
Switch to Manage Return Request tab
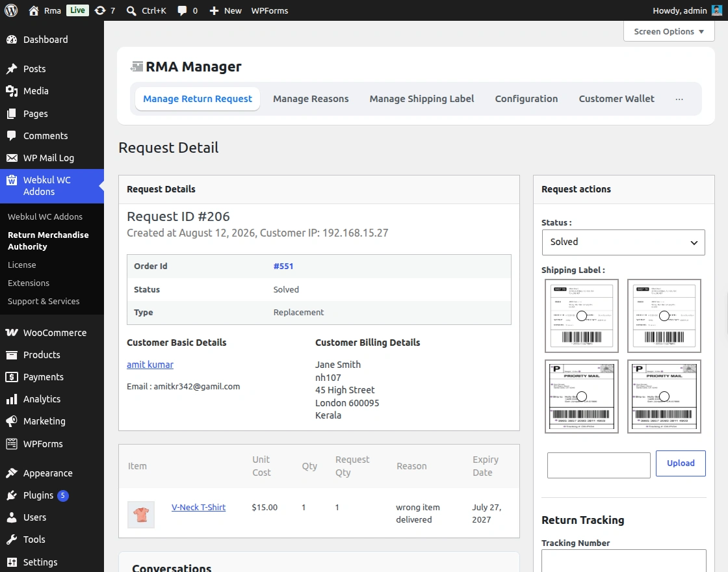tap(198, 99)
